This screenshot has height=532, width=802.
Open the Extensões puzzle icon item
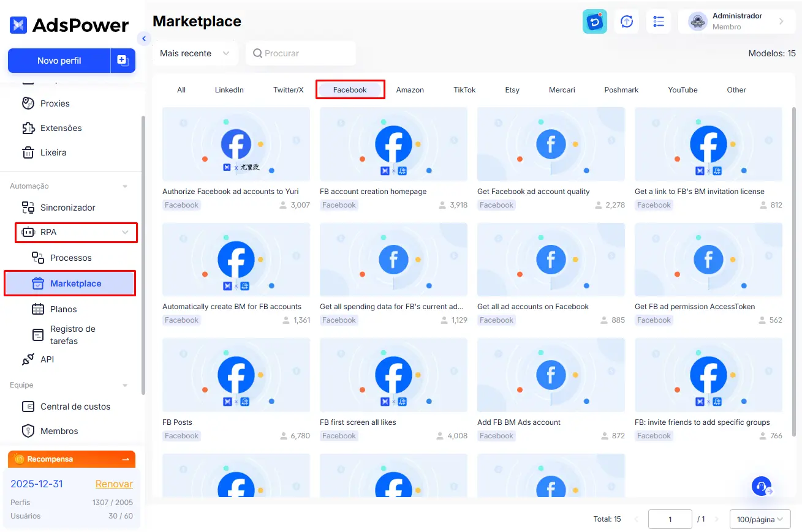point(61,128)
